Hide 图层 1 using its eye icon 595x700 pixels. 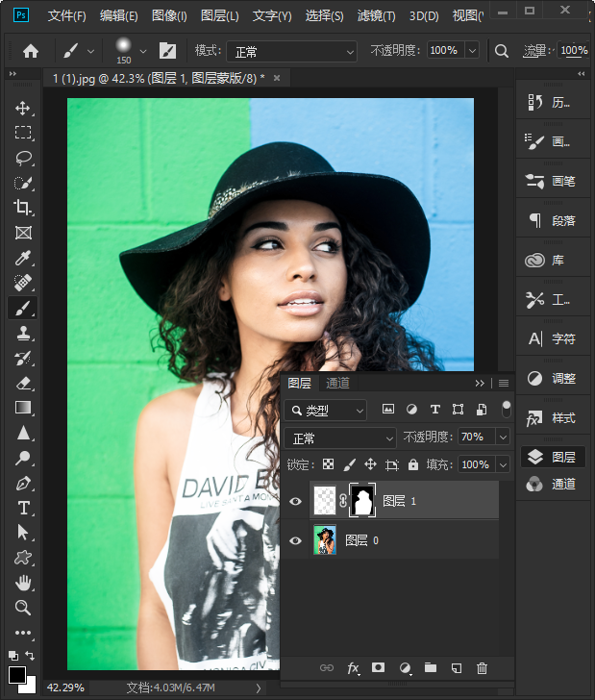295,501
